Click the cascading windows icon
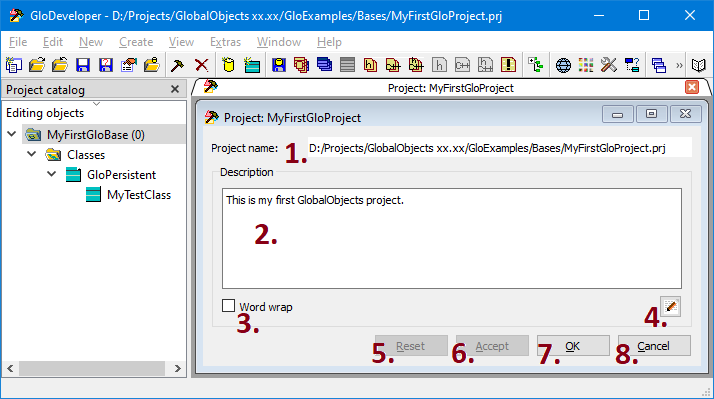The image size is (714, 399). (x=659, y=65)
